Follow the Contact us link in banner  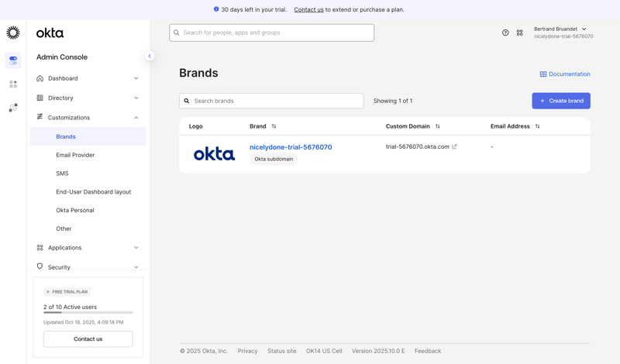point(308,9)
